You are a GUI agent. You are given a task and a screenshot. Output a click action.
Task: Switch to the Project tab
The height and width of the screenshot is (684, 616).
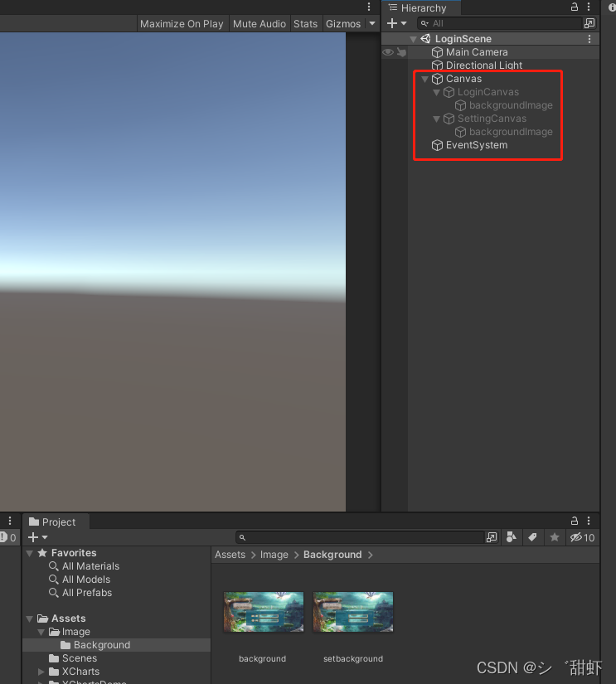pyautogui.click(x=56, y=521)
